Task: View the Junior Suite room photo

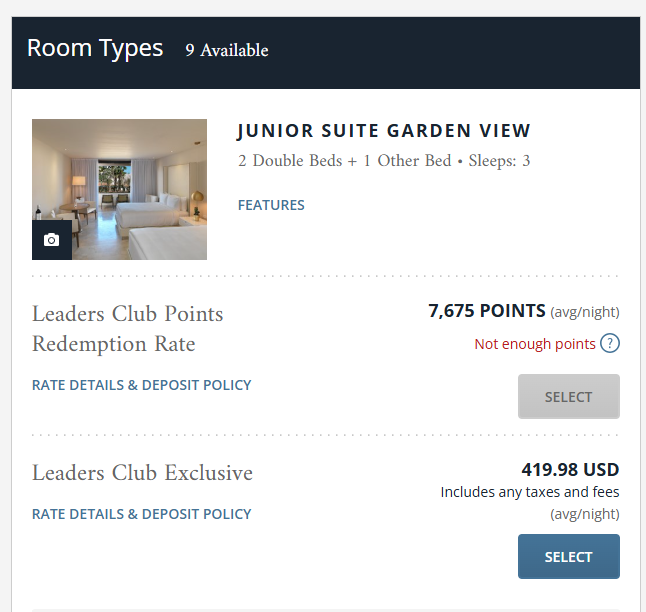Action: point(119,190)
